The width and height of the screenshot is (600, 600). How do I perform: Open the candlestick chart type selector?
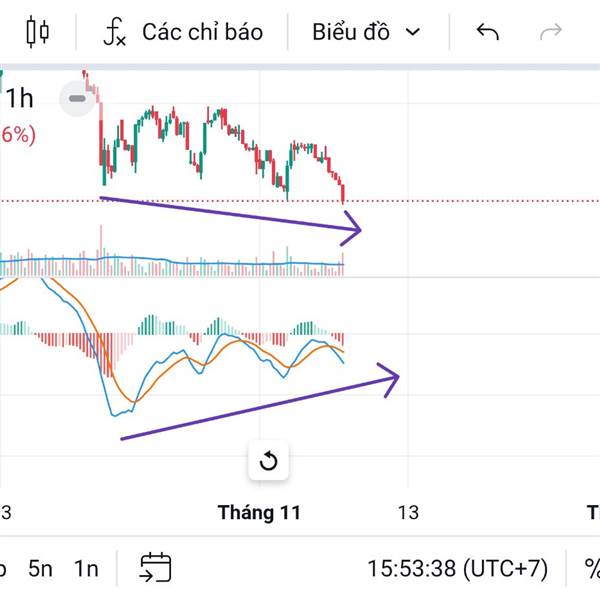(x=38, y=32)
